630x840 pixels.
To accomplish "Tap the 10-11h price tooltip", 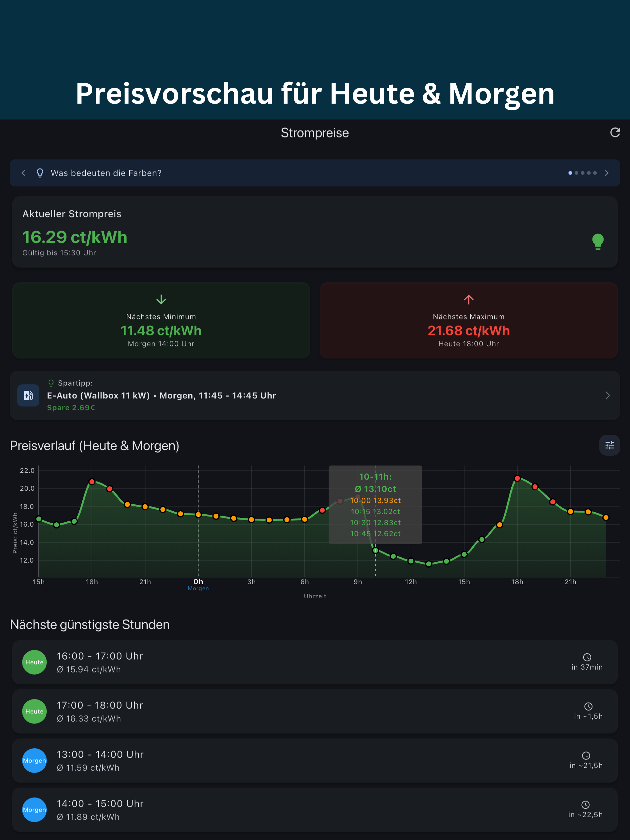I will pos(375,505).
